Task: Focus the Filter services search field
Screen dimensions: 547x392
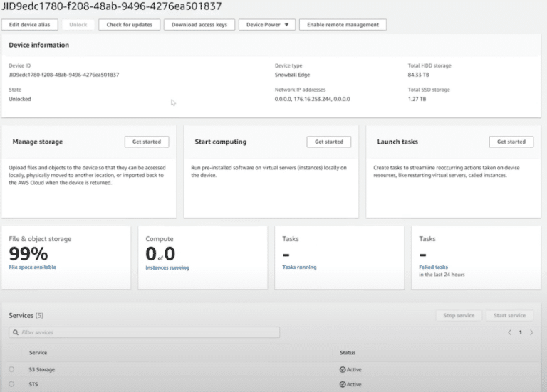Action: pyautogui.click(x=144, y=332)
